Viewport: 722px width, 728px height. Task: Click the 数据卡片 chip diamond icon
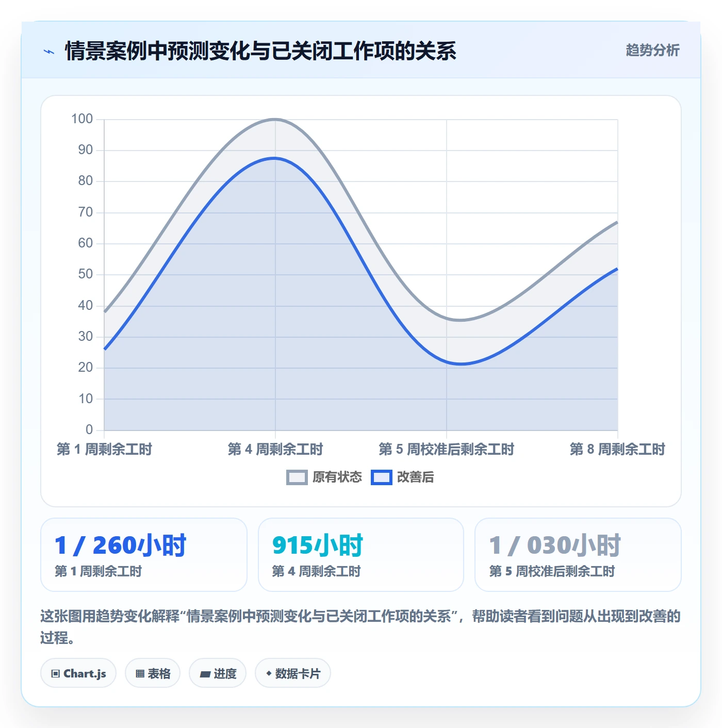(269, 673)
